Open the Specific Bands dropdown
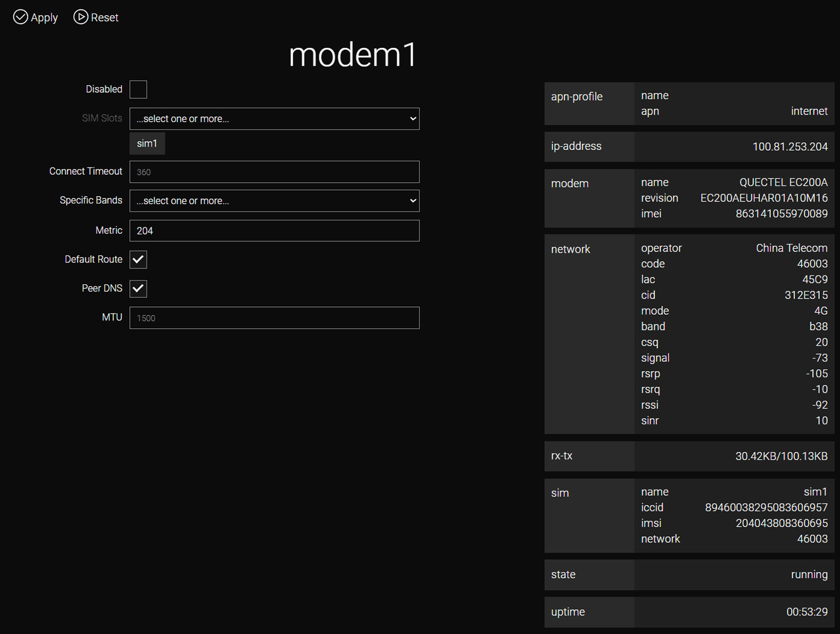 pyautogui.click(x=274, y=201)
